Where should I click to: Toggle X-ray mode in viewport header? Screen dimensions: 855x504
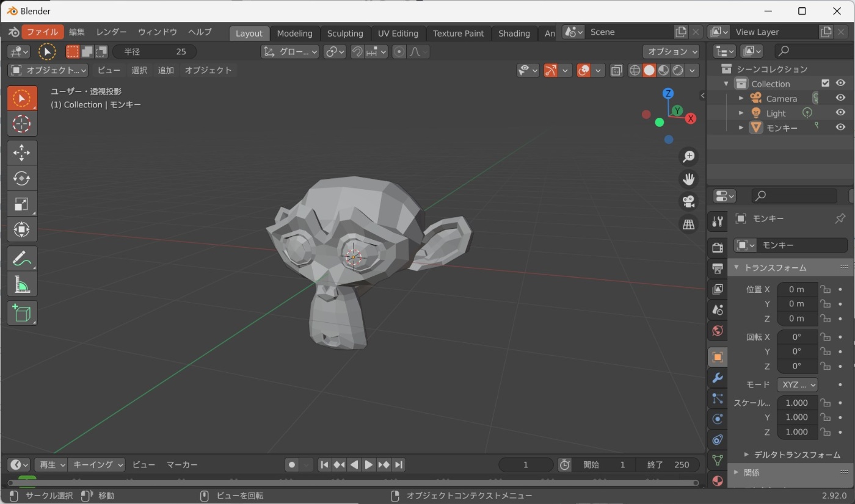pyautogui.click(x=617, y=70)
